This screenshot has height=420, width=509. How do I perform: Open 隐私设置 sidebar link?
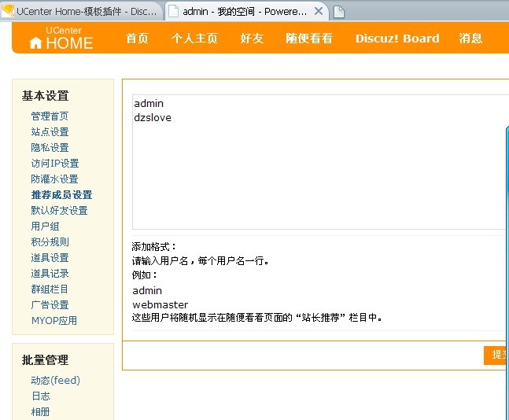(x=50, y=147)
